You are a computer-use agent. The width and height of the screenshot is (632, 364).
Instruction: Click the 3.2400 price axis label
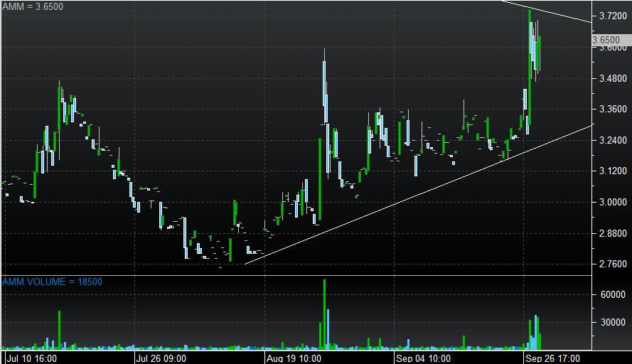pos(611,140)
